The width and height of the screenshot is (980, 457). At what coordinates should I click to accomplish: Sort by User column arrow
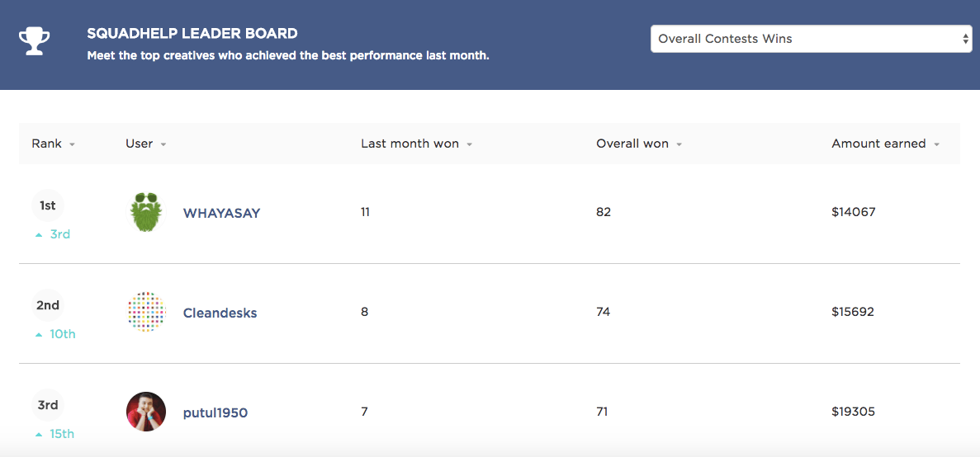click(163, 145)
